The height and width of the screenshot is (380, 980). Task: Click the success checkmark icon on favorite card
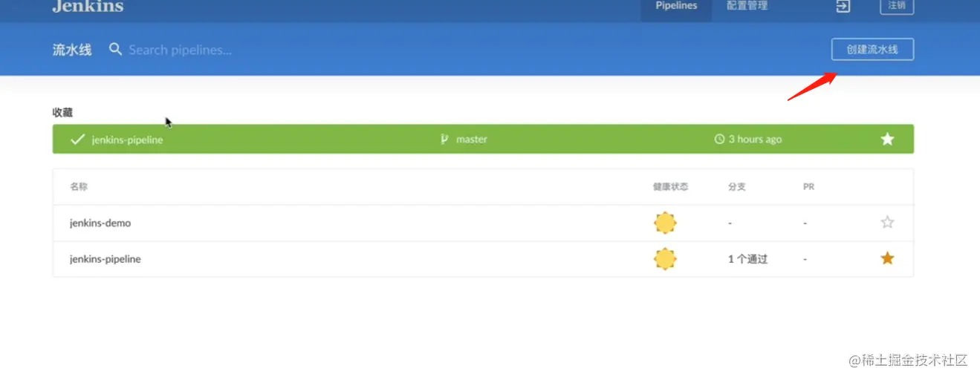click(77, 140)
